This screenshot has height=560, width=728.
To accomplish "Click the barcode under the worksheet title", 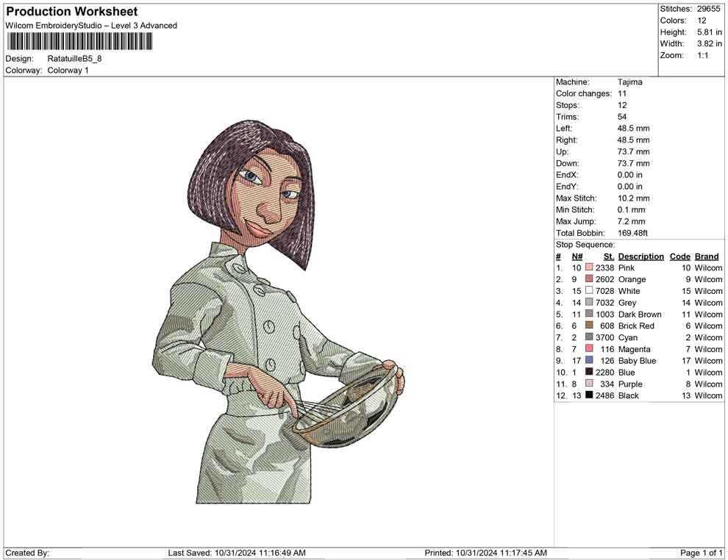I will (79, 42).
